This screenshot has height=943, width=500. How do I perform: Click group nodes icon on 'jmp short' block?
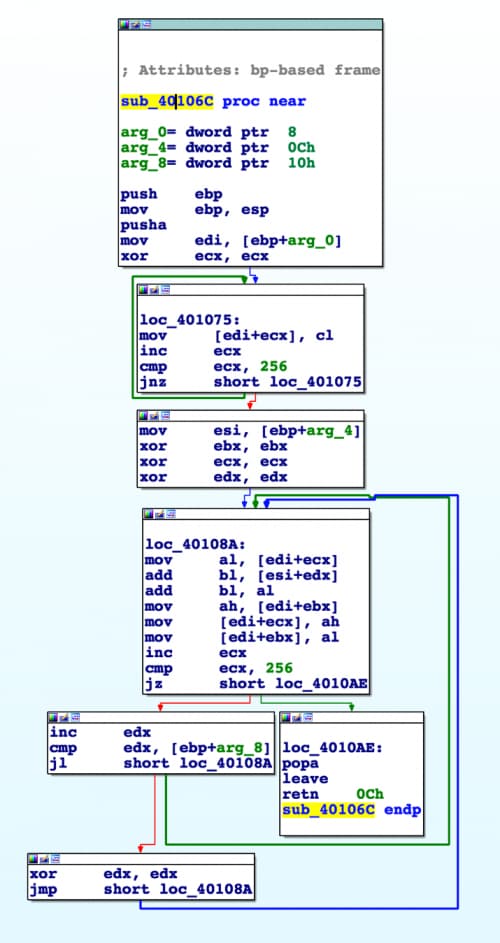pos(55,859)
